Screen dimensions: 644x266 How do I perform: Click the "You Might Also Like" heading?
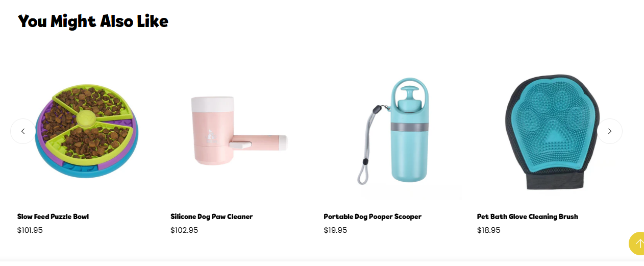(93, 21)
